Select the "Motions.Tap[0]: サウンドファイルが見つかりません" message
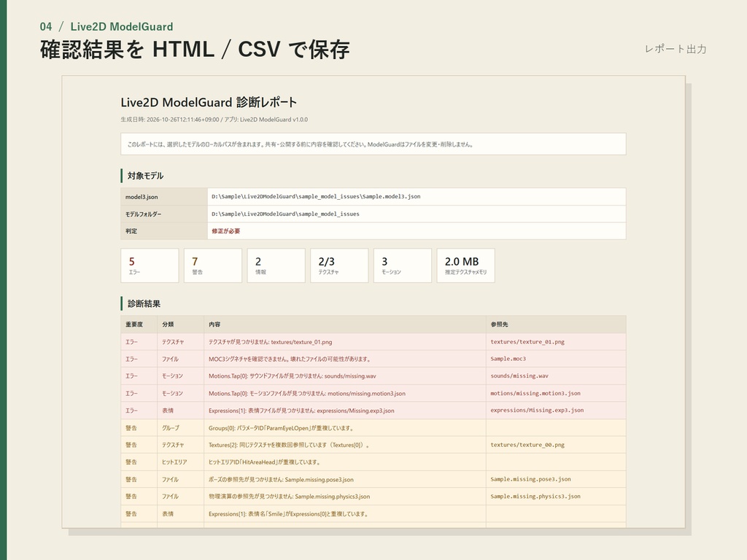The image size is (747, 560). (x=293, y=376)
